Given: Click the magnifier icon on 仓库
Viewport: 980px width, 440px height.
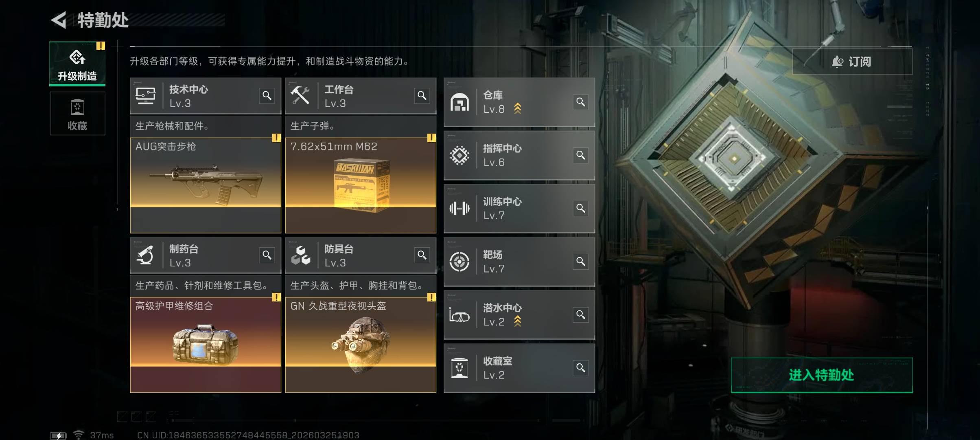Looking at the screenshot, I should (581, 102).
